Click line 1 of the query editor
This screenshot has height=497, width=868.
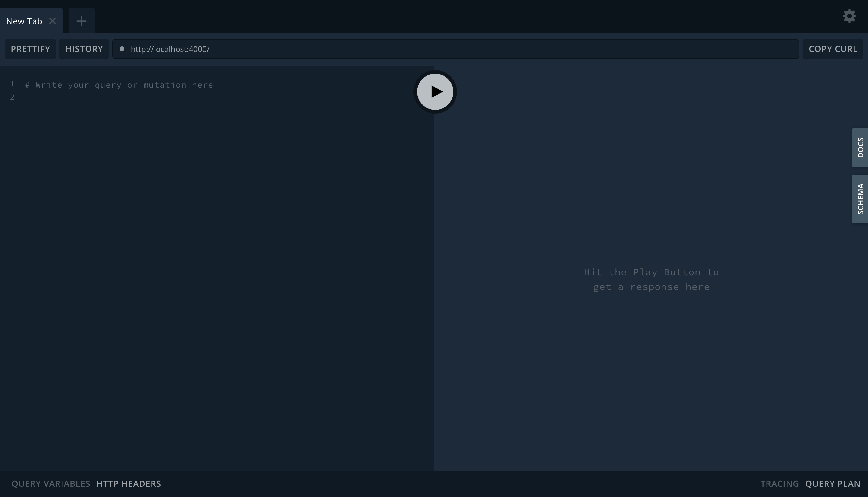coord(124,85)
